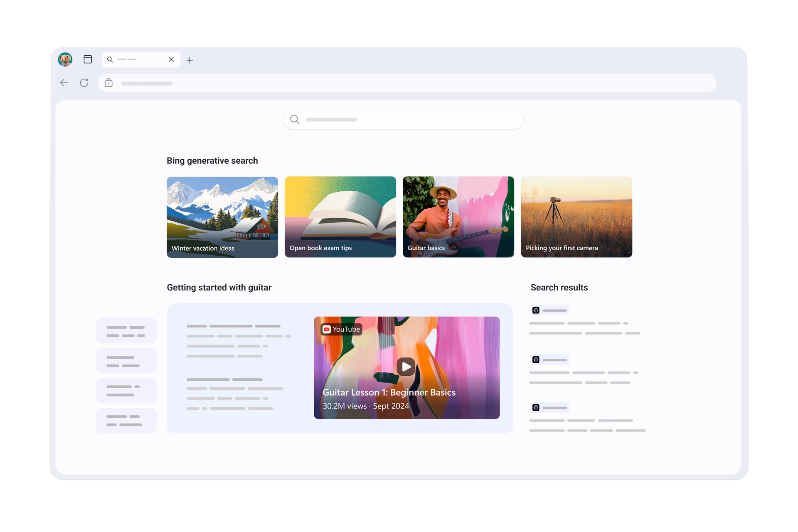Open Winter vacation ideas card

pos(222,217)
